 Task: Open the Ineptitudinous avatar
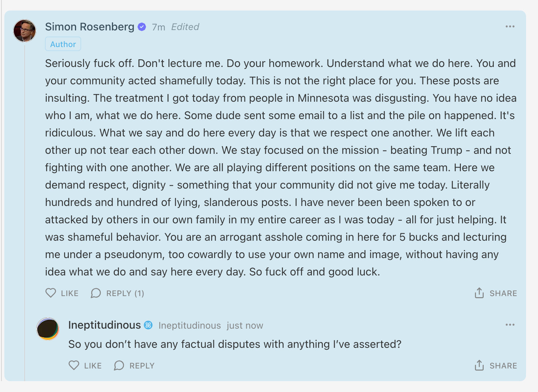(48, 329)
